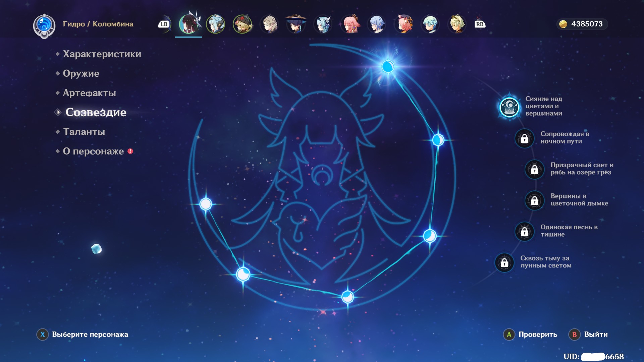Open the Оружие section
Screen dimensions: 644x362
coord(81,73)
